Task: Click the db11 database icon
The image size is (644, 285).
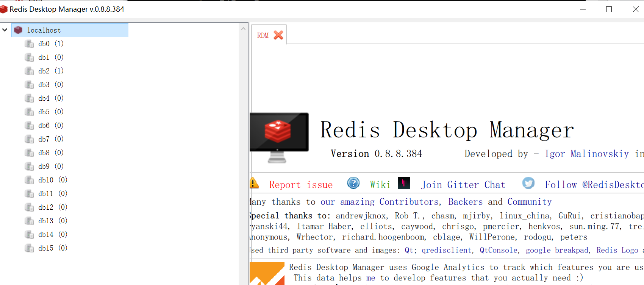Action: coord(29,193)
